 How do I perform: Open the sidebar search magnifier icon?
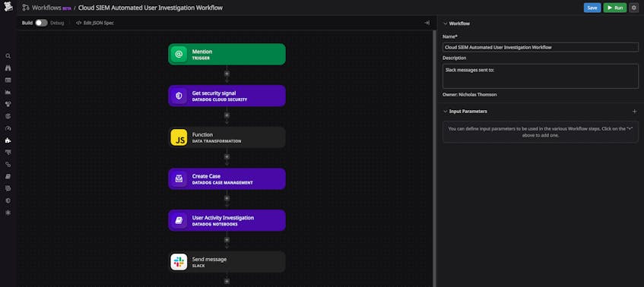(x=8, y=56)
